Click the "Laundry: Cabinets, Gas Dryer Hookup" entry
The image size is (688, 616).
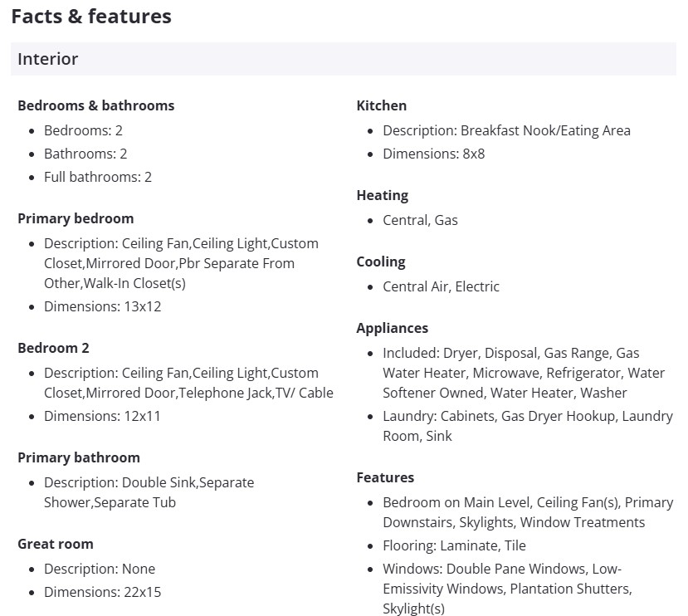tap(527, 416)
